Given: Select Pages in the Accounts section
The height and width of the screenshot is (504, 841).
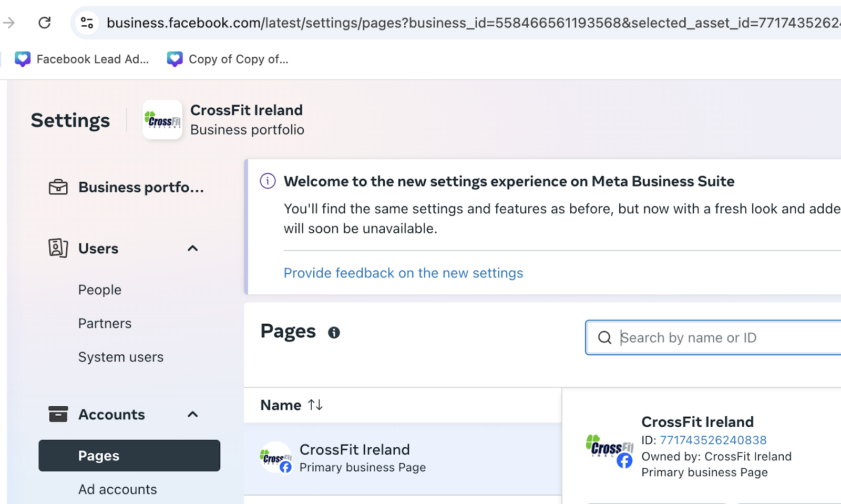Looking at the screenshot, I should [x=129, y=456].
